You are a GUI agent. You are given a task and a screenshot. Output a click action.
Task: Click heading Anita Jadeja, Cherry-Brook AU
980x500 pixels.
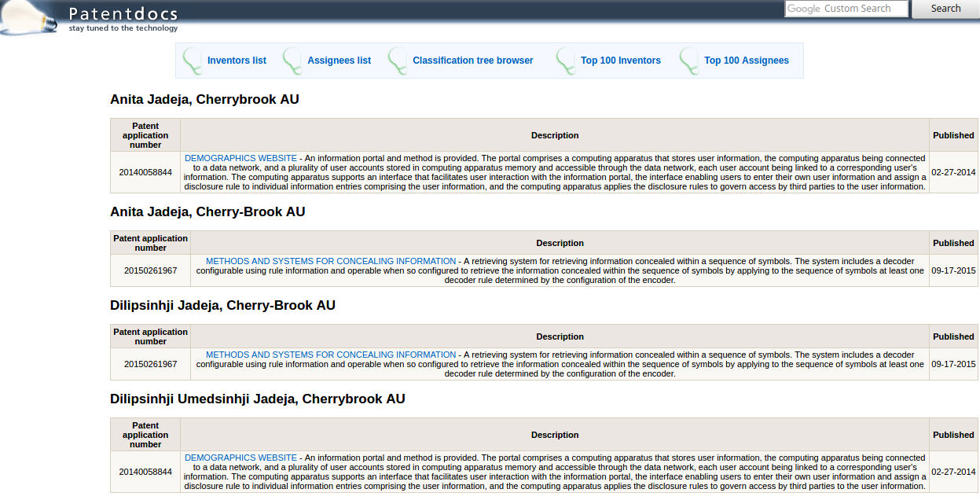(207, 212)
